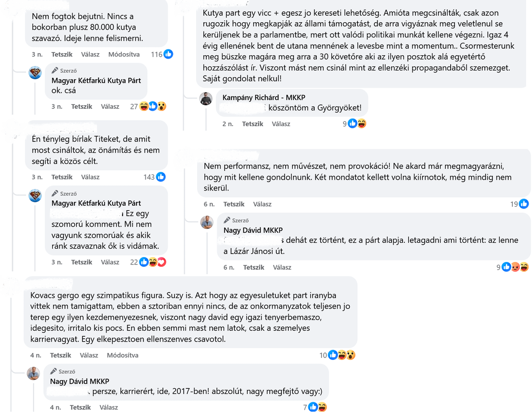Viewport: 532px width, 419px height.
Task: Open reaction icons on Kampány Richárd's reply
Action: click(x=357, y=124)
